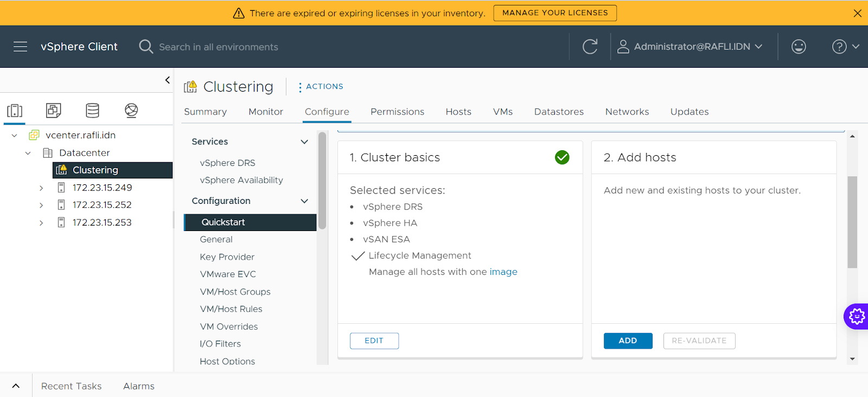The image size is (868, 397).
Task: Follow the 'image' link in Lifecycle Management
Action: 503,272
